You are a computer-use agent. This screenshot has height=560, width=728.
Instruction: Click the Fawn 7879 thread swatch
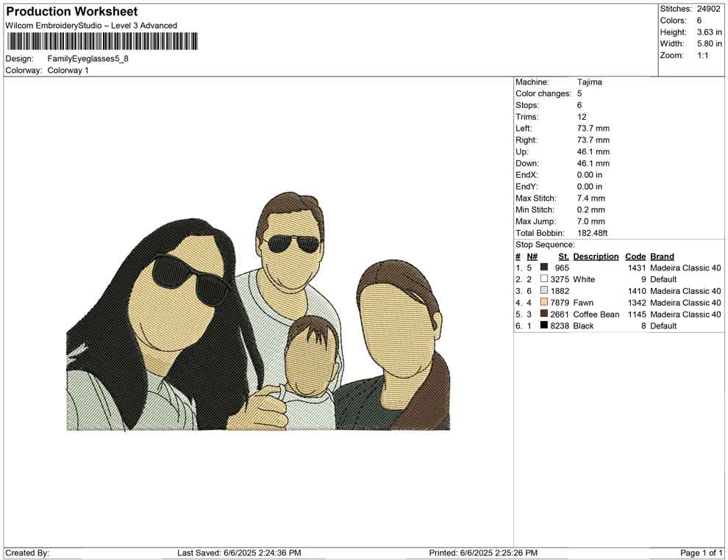[x=543, y=302]
